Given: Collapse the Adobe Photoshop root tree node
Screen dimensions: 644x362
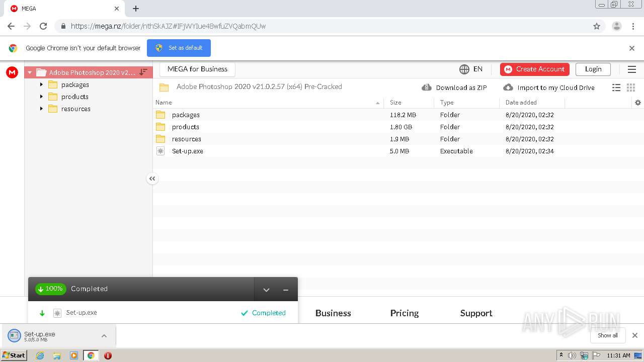Looking at the screenshot, I should (x=30, y=72).
